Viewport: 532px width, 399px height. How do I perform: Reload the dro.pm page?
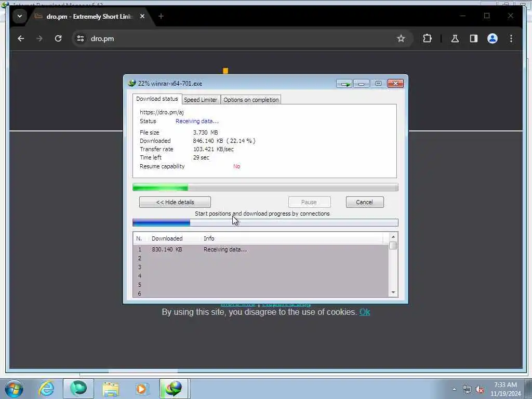(x=58, y=38)
